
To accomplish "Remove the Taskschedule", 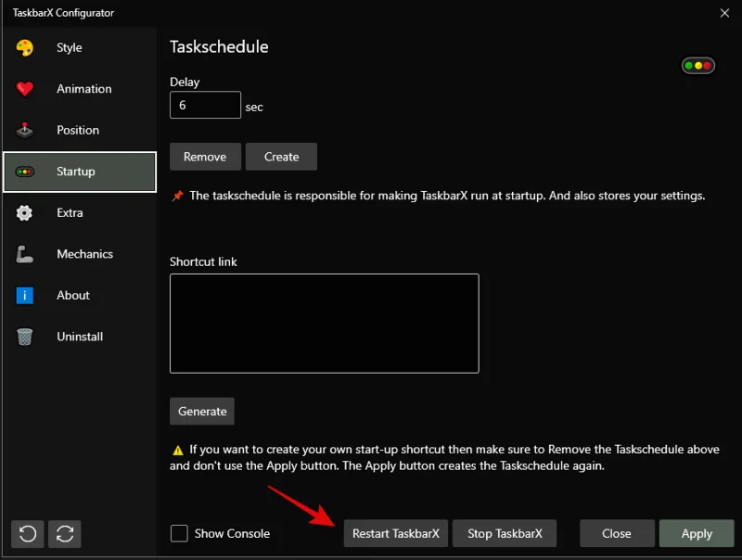I will click(205, 157).
